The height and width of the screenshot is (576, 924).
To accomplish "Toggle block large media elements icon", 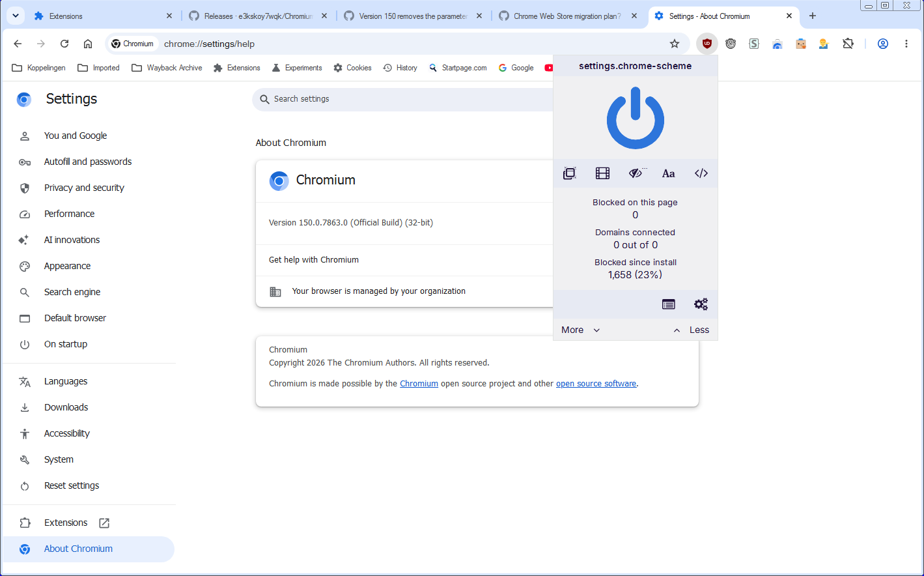I will click(x=603, y=173).
